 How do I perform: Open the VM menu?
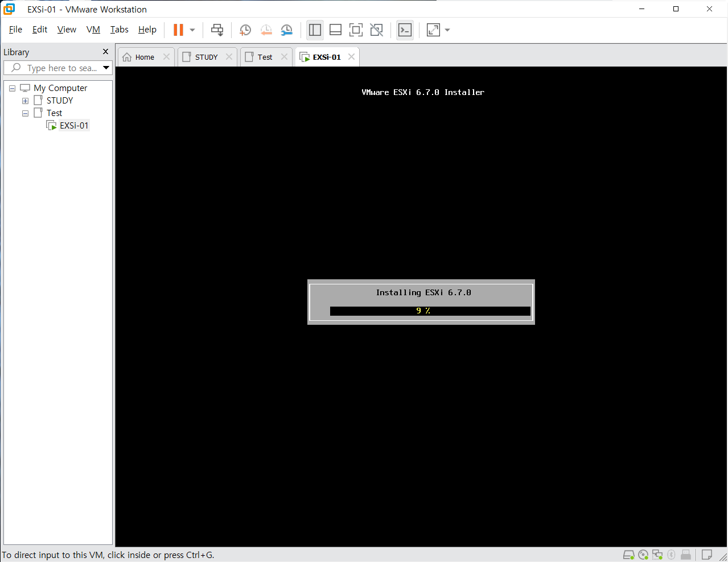(x=93, y=30)
